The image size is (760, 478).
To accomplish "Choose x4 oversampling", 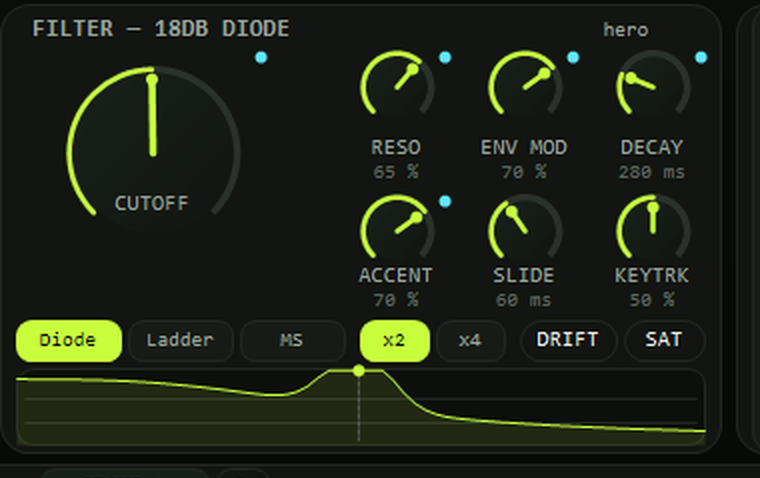I will click(x=471, y=340).
